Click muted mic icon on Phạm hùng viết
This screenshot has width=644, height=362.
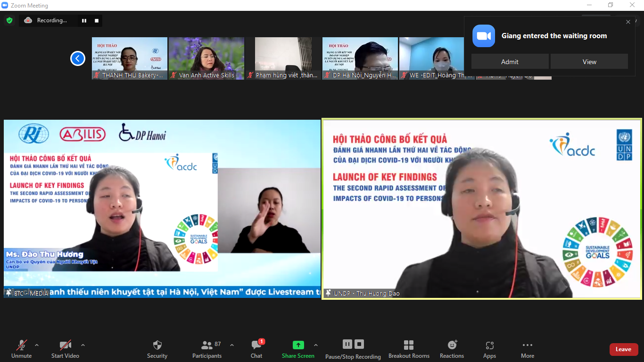pyautogui.click(x=251, y=75)
